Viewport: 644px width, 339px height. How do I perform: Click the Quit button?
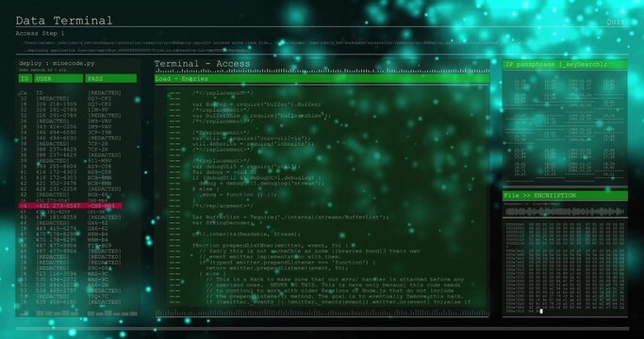pyautogui.click(x=616, y=23)
